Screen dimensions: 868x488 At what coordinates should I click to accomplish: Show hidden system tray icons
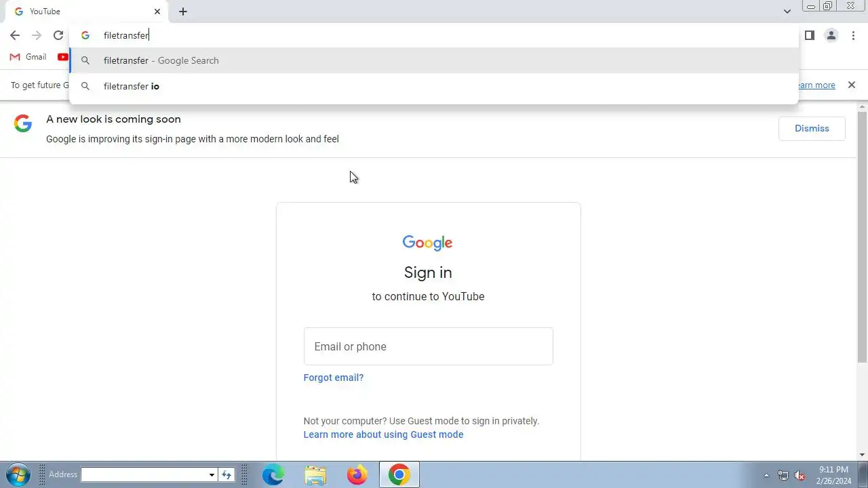tap(766, 475)
